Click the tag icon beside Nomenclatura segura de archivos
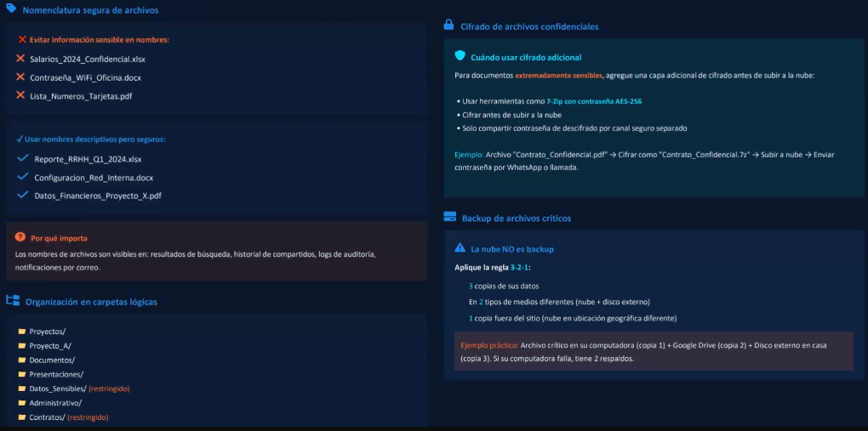The image size is (868, 431). [11, 9]
